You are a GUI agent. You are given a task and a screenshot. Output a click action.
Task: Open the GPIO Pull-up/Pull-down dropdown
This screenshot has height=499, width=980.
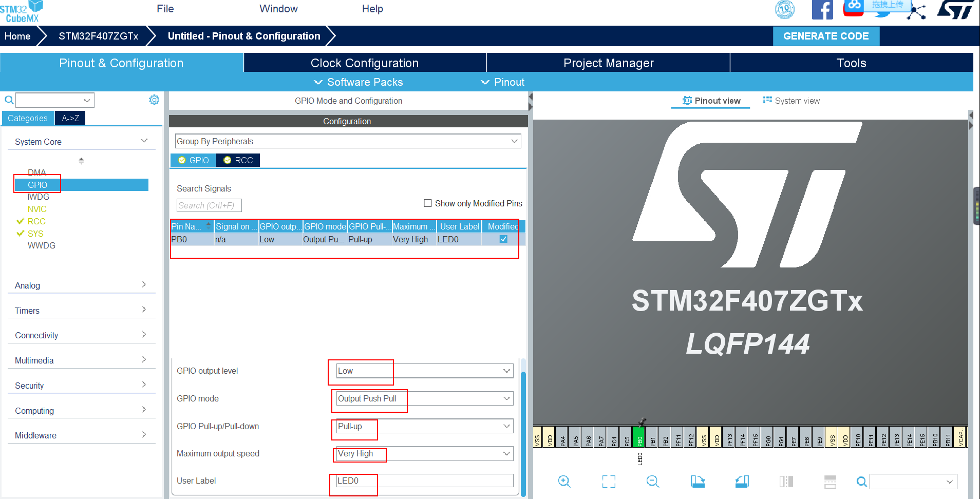424,426
